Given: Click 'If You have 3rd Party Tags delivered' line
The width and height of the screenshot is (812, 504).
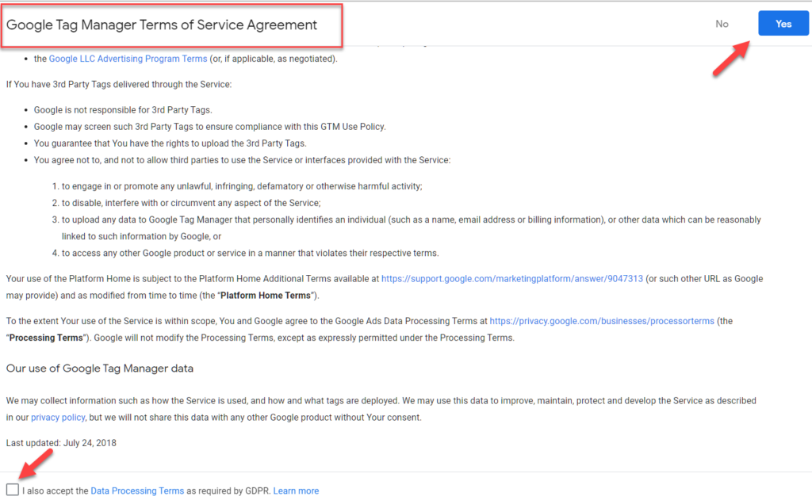Looking at the screenshot, I should pos(119,84).
